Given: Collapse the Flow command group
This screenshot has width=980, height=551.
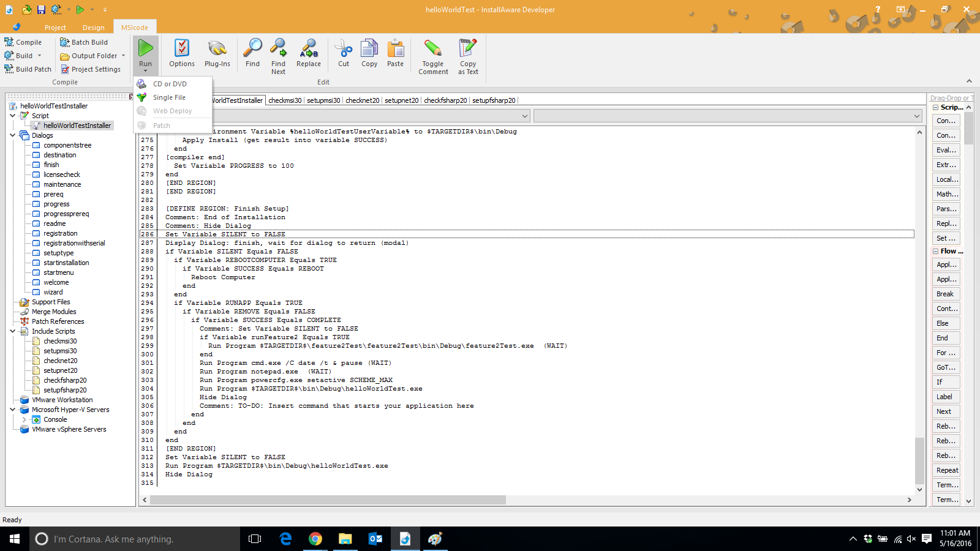Looking at the screenshot, I should click(936, 251).
